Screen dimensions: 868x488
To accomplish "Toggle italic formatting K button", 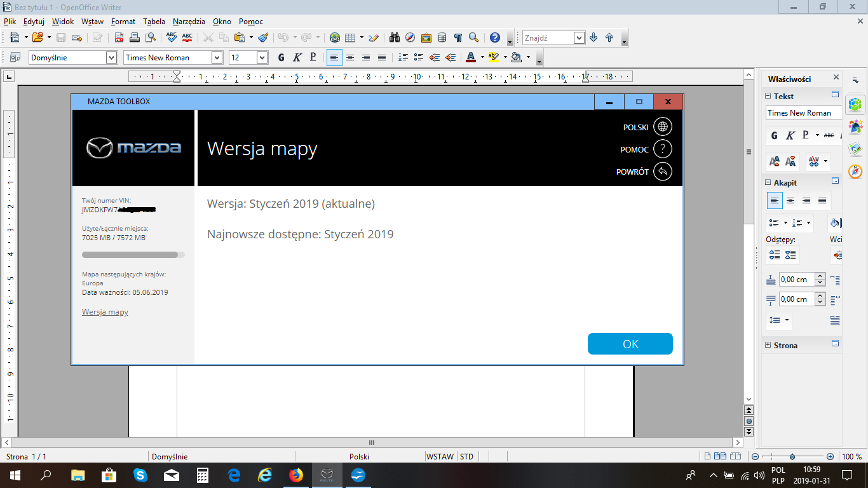I will coord(297,58).
